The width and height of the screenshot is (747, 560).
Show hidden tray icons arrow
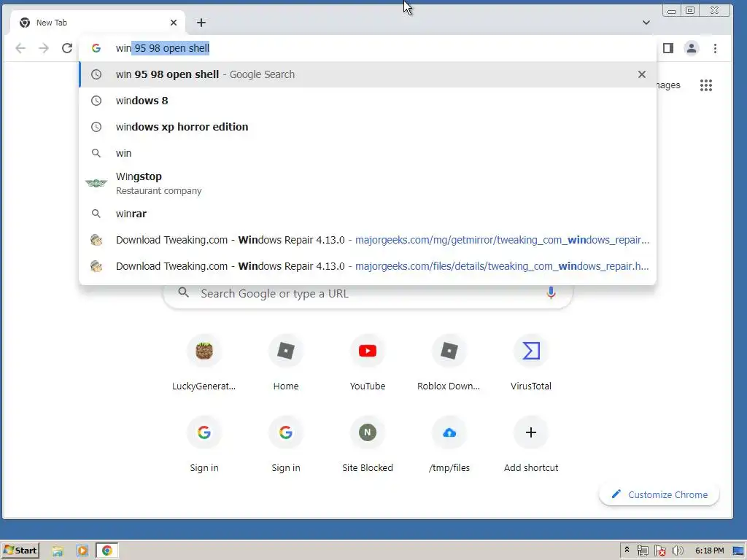click(x=627, y=550)
